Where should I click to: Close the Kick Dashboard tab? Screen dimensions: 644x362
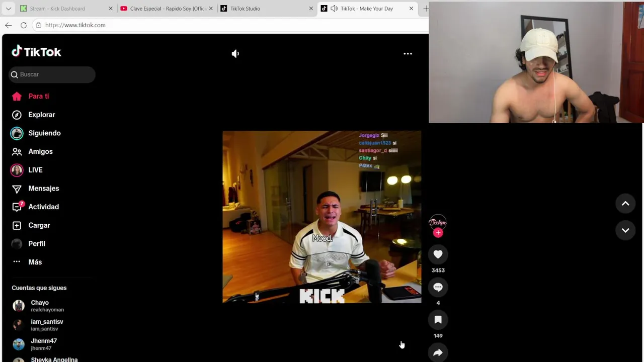(111, 9)
